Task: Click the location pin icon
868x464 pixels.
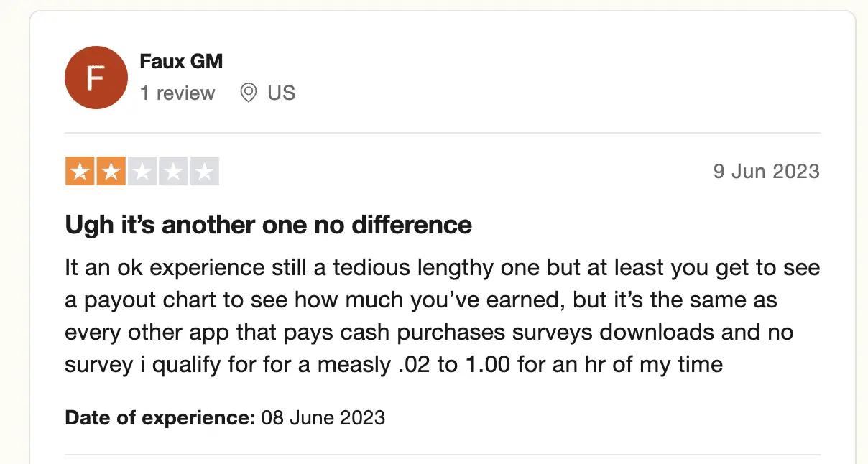Action: coord(249,93)
